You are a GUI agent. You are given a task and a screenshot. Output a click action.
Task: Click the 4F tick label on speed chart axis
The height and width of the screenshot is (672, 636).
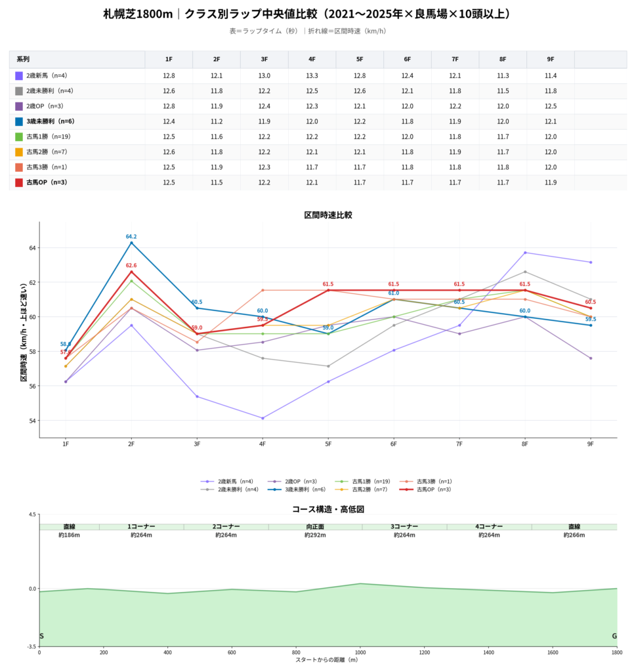pyautogui.click(x=263, y=444)
